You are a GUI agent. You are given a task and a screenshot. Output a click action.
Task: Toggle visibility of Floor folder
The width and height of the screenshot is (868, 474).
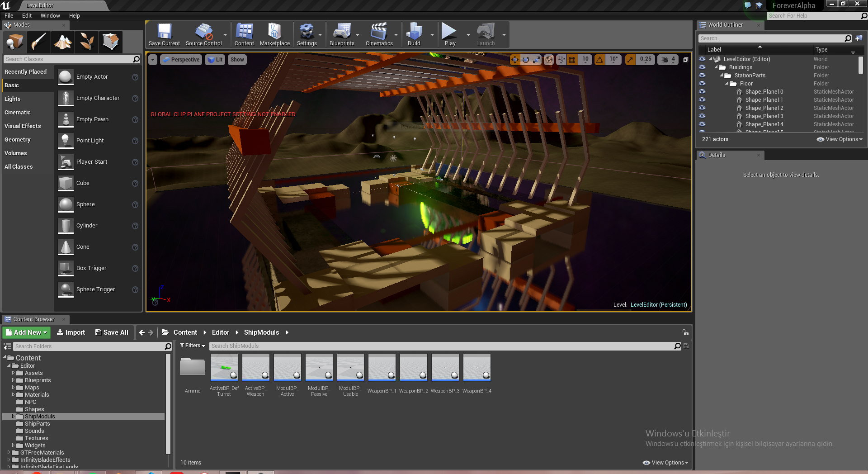click(x=702, y=84)
